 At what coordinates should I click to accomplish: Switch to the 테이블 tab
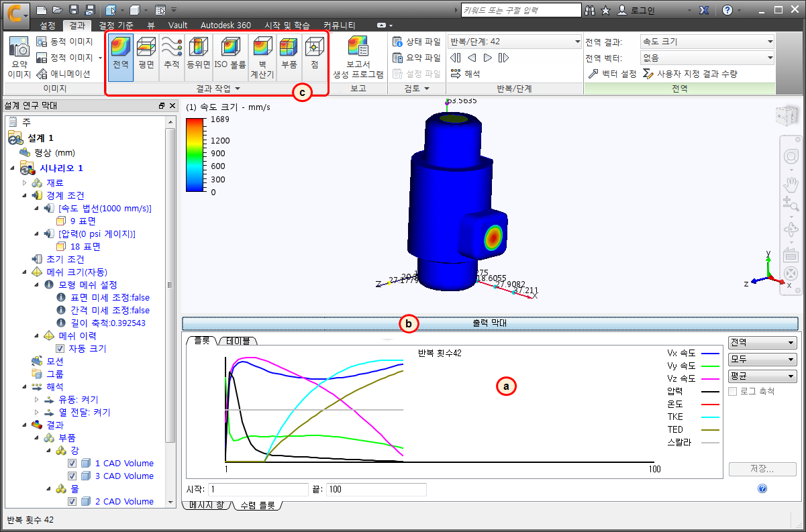(238, 341)
